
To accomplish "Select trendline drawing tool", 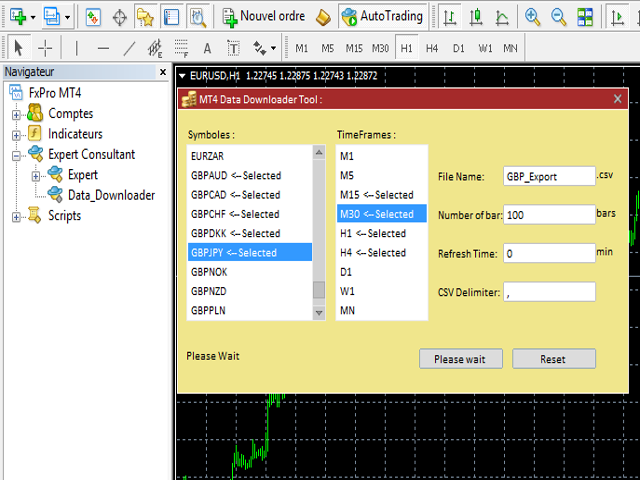I will [129, 48].
